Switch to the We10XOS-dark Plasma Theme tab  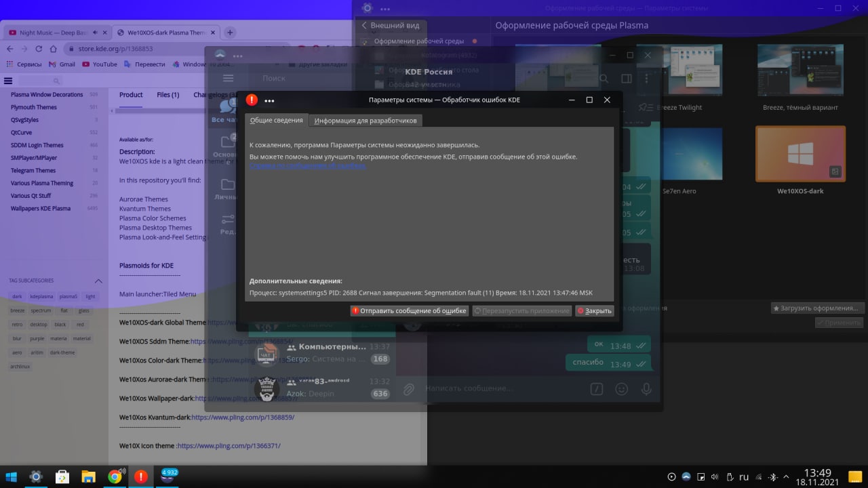(x=166, y=33)
